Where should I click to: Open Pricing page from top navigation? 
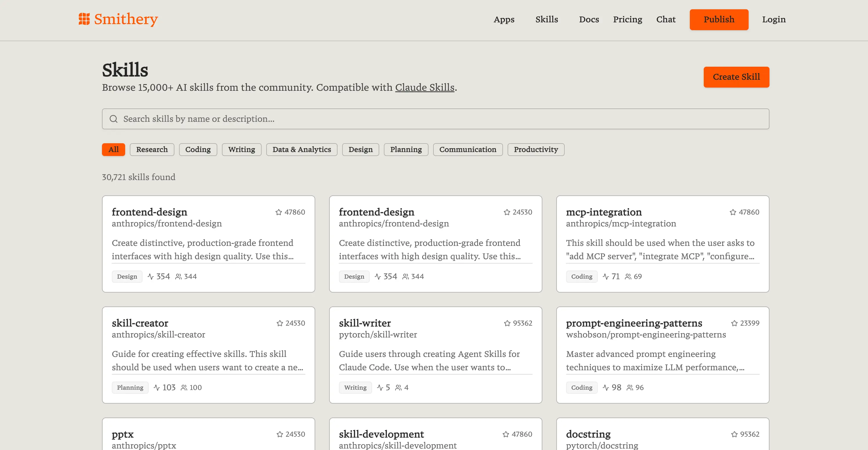pyautogui.click(x=628, y=19)
